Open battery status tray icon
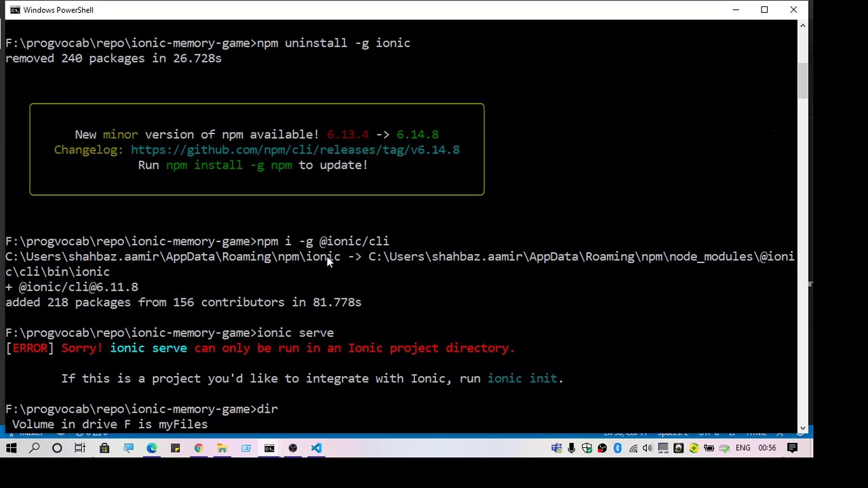This screenshot has height=488, width=868. pos(709,448)
